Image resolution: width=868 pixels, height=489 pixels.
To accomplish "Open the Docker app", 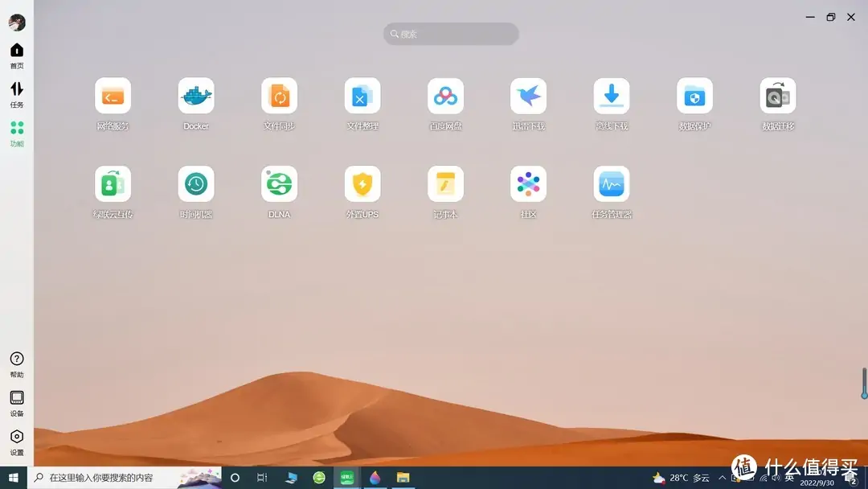I will click(x=196, y=97).
